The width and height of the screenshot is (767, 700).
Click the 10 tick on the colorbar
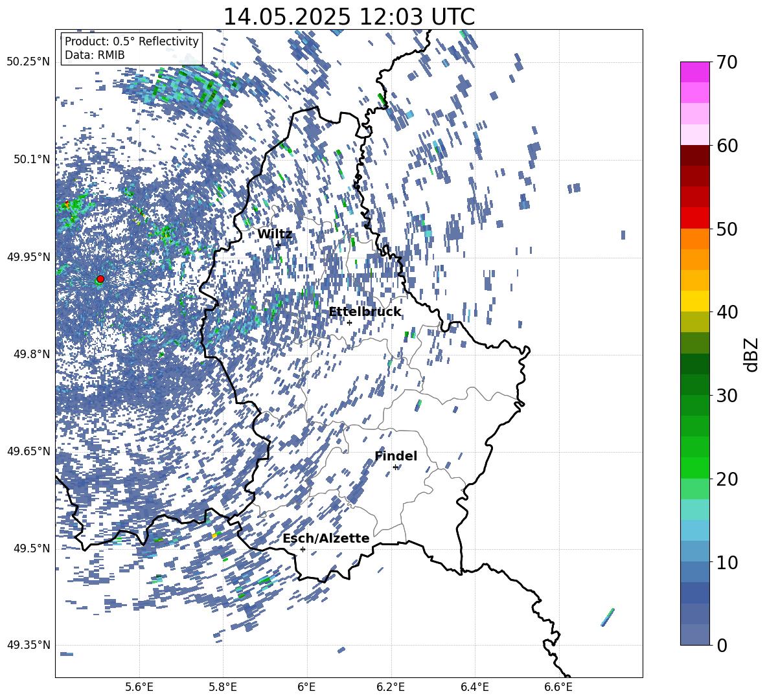(x=727, y=562)
